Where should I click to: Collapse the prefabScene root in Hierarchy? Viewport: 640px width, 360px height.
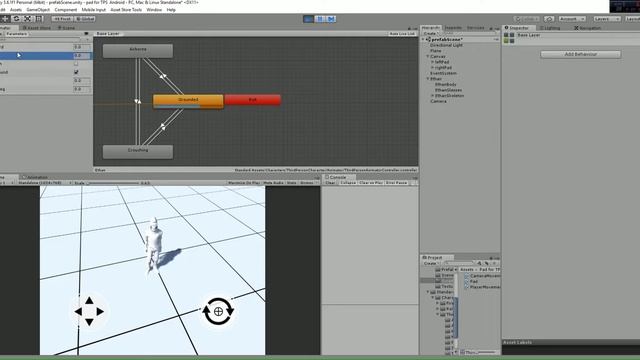tap(423, 40)
